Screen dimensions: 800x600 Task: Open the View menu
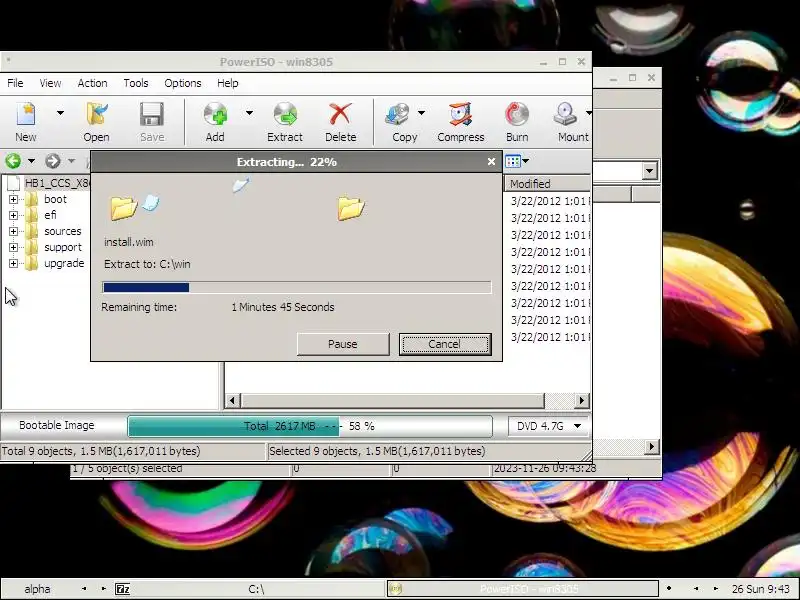coord(50,83)
